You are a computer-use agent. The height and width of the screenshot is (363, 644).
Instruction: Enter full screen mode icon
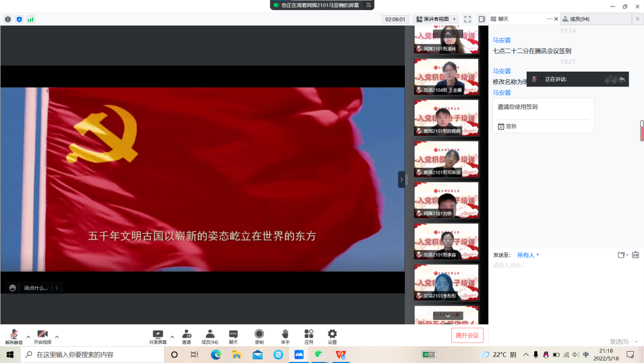(x=467, y=19)
